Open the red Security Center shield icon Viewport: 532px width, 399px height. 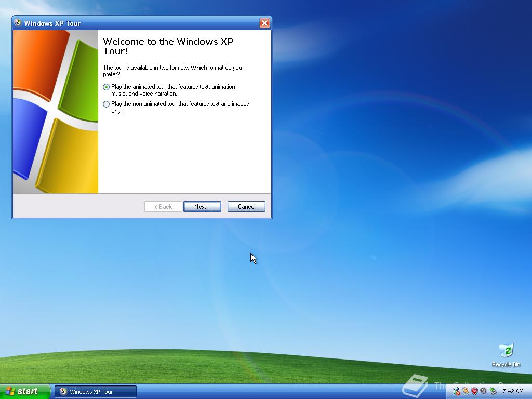[x=475, y=392]
